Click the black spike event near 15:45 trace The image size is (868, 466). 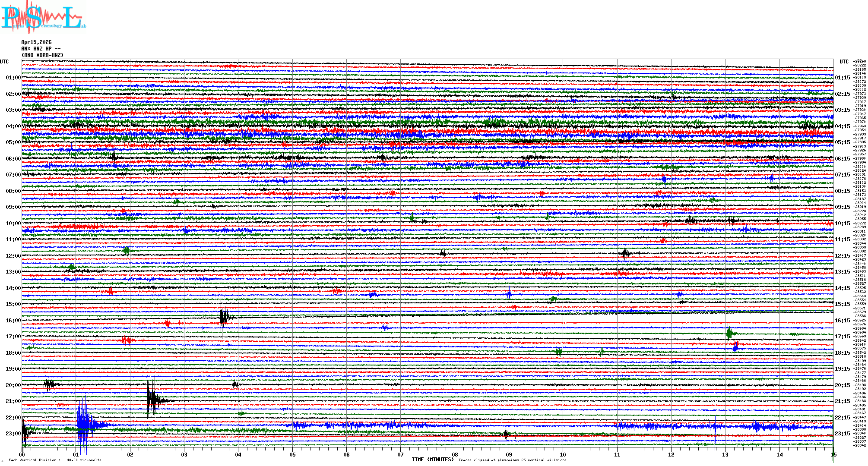click(x=223, y=316)
